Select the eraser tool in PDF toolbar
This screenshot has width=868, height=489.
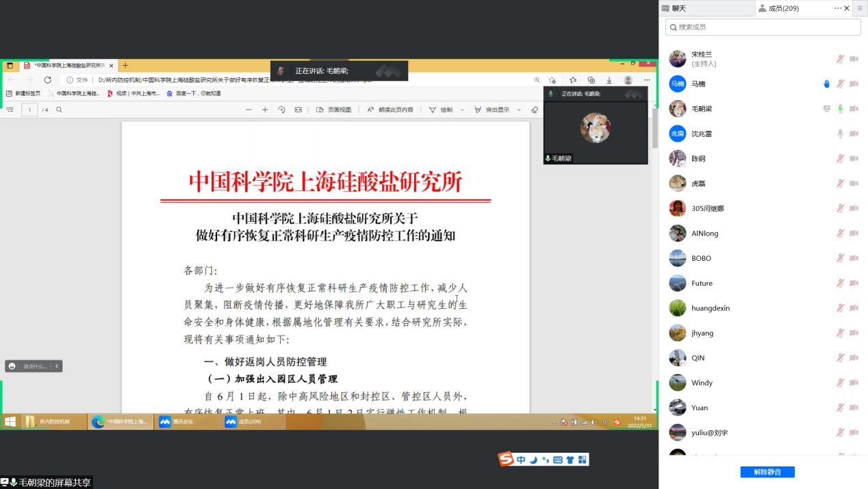tap(535, 110)
